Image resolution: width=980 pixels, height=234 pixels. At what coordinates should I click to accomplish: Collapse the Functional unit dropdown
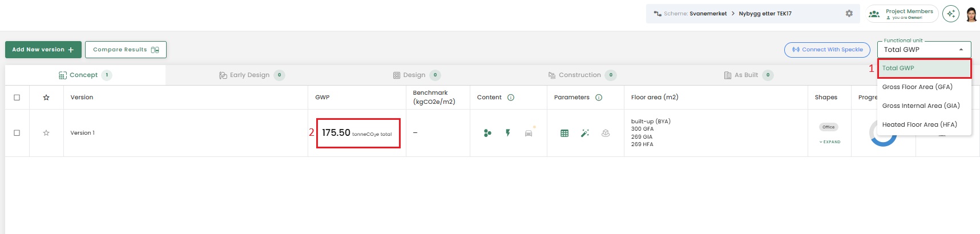961,50
